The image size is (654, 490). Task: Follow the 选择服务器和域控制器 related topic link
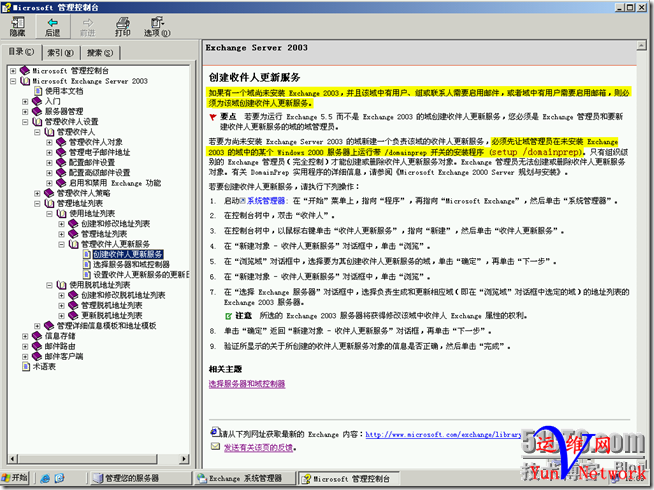coord(247,384)
